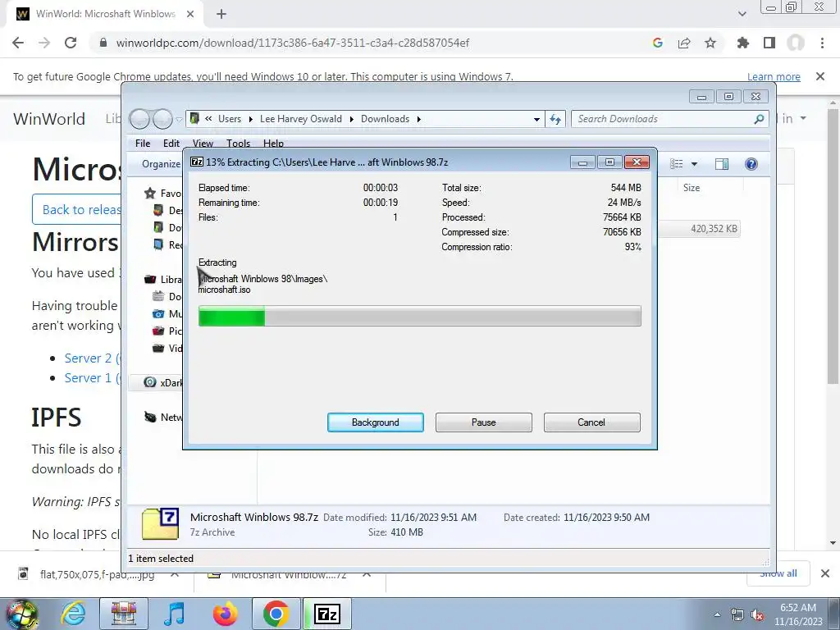The image size is (840, 630).
Task: Open the view options dropdown arrow
Action: pos(694,164)
